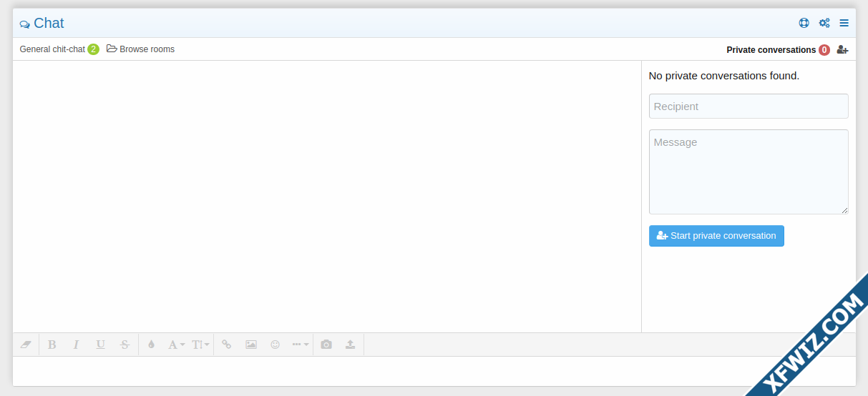Click the red 0 private conversations badge
The image size is (868, 396).
pos(824,50)
